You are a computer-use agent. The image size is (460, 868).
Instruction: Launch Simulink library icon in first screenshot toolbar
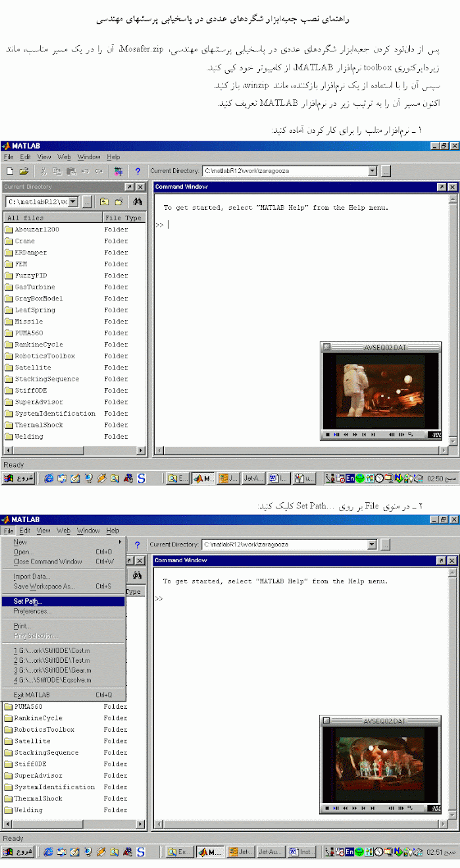coord(118,171)
